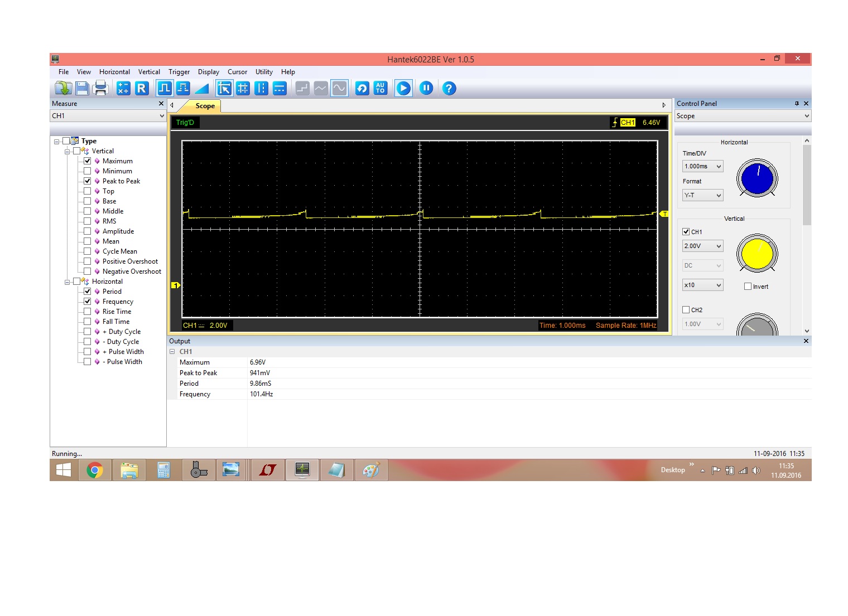Click the Pause acquisition button

[x=426, y=88]
